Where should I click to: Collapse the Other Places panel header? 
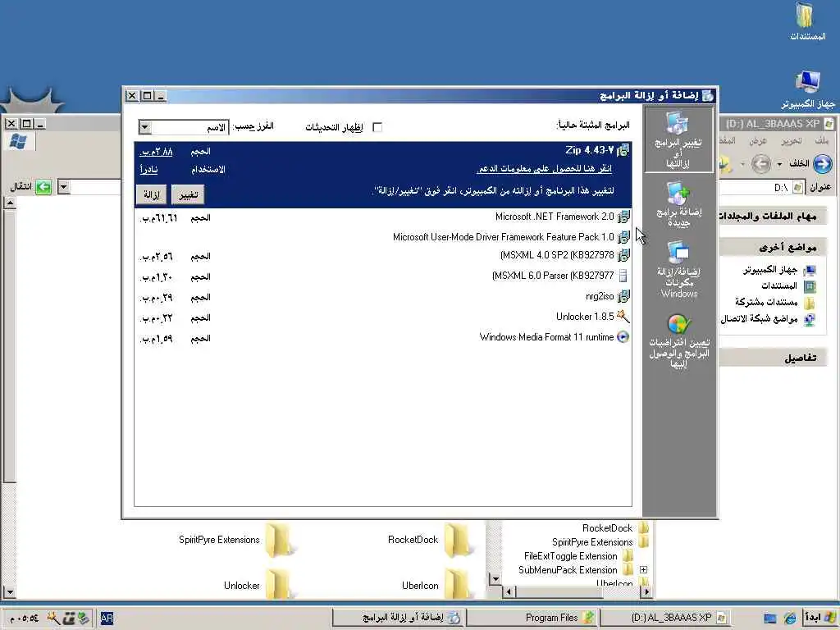tap(772, 248)
